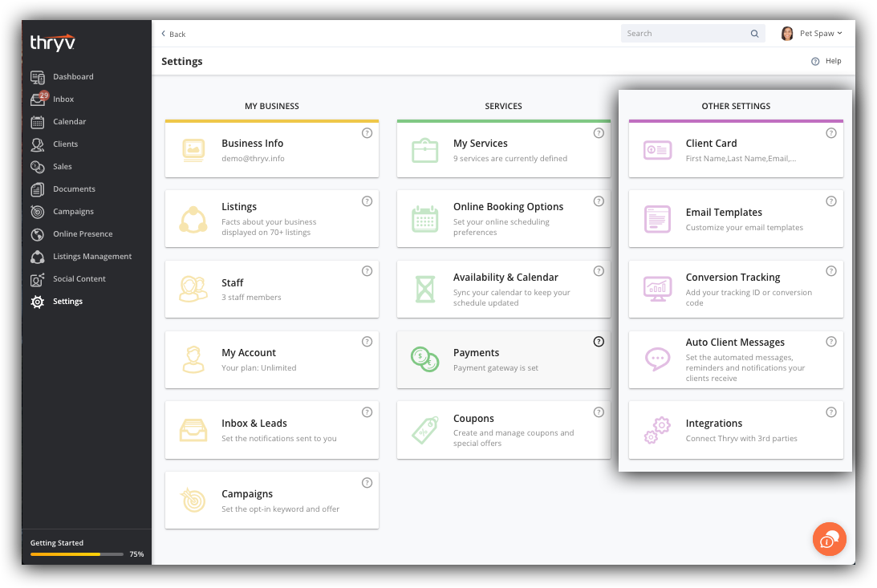Open the Email Templates card title

point(724,213)
